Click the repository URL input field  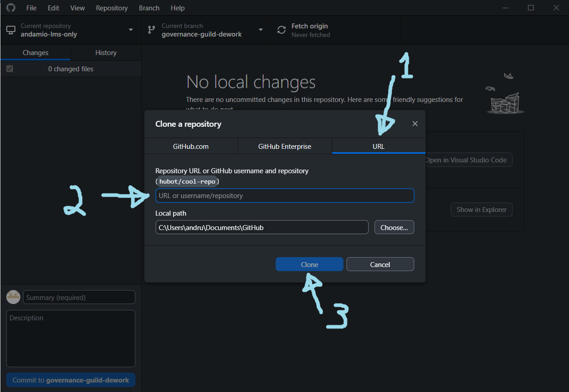[284, 196]
